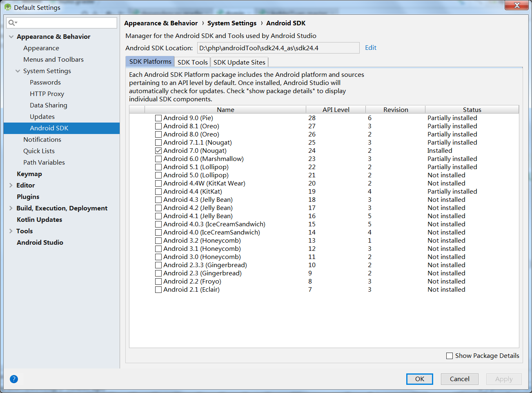Close the Default Settings dialog window
Screen dimensions: 532x393
point(517,5)
